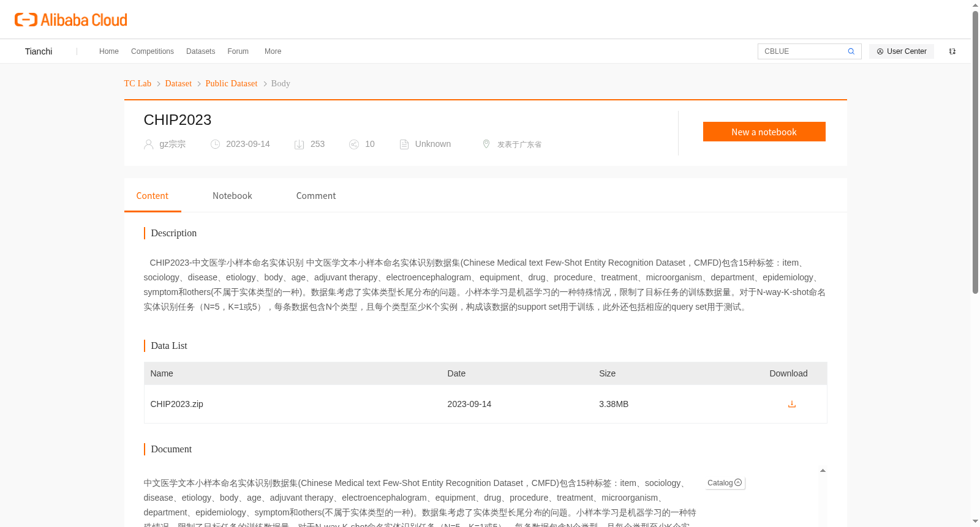Click the CBLUE search input field
Screen dimensions: 980x527
click(x=802, y=51)
